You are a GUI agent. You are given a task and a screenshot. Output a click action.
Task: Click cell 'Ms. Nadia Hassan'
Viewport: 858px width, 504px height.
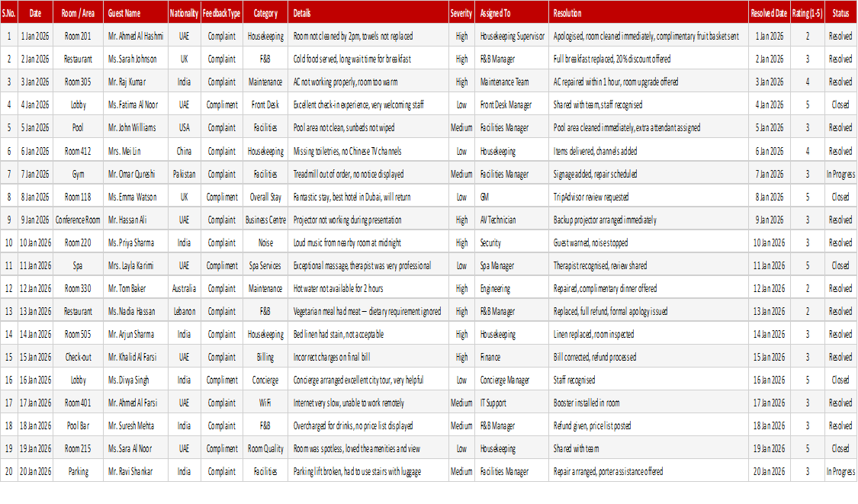click(136, 311)
